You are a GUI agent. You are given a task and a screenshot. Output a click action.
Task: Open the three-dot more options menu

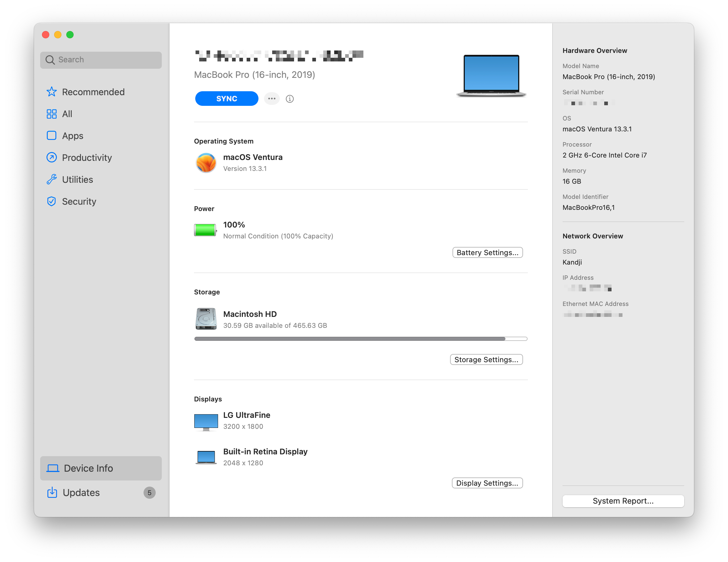[x=272, y=99]
